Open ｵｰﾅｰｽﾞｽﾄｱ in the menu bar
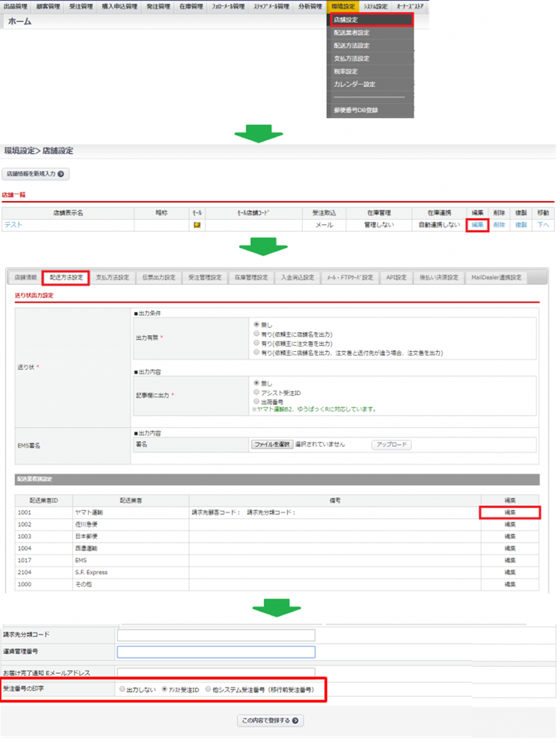The width and height of the screenshot is (560, 743). point(410,7)
